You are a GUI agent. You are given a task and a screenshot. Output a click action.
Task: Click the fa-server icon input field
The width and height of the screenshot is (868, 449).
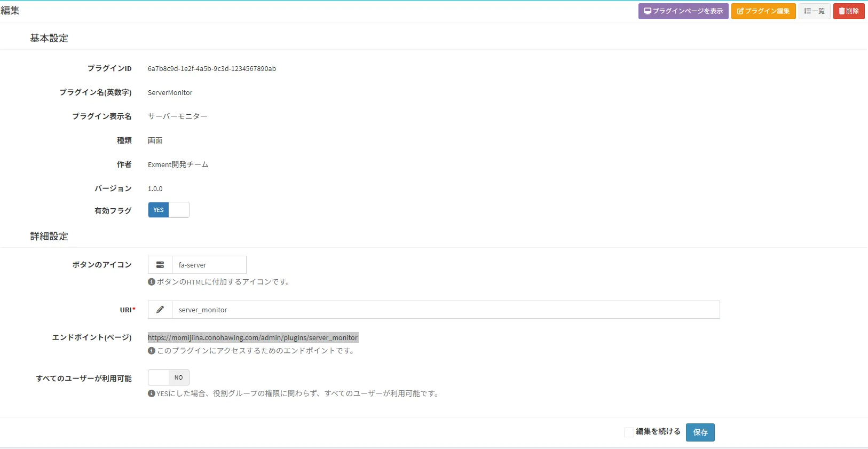[x=209, y=265]
